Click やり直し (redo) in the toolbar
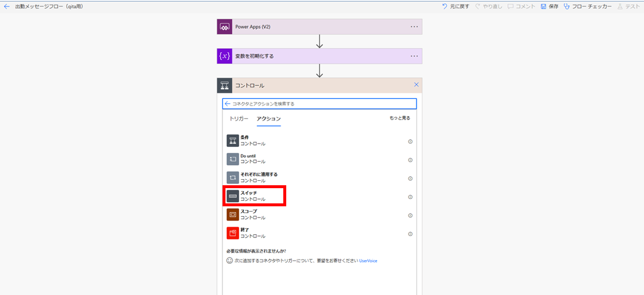 pos(489,6)
